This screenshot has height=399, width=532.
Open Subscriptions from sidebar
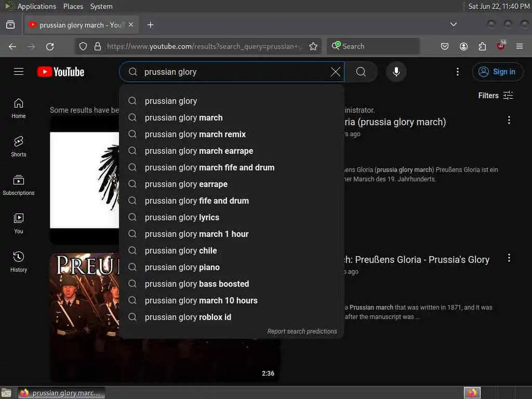pos(19,185)
